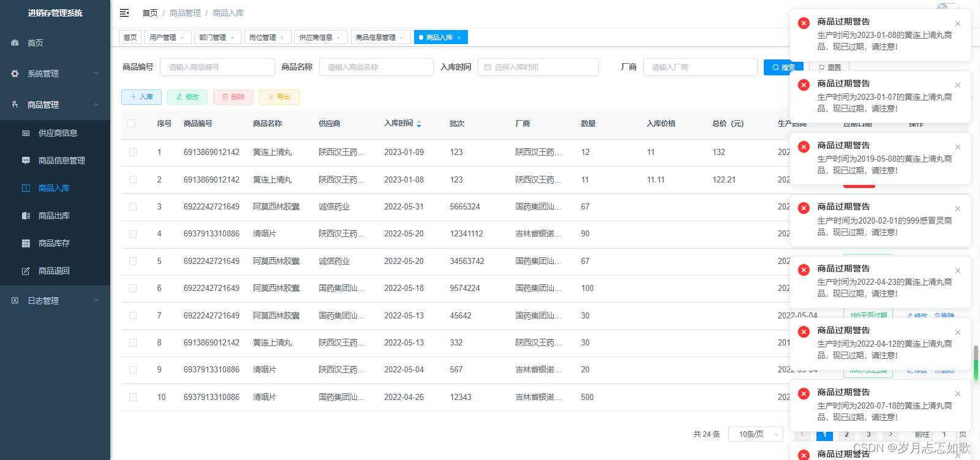The width and height of the screenshot is (980, 460).
Task: Open 供应商信息 in the sidebar
Action: [55, 133]
